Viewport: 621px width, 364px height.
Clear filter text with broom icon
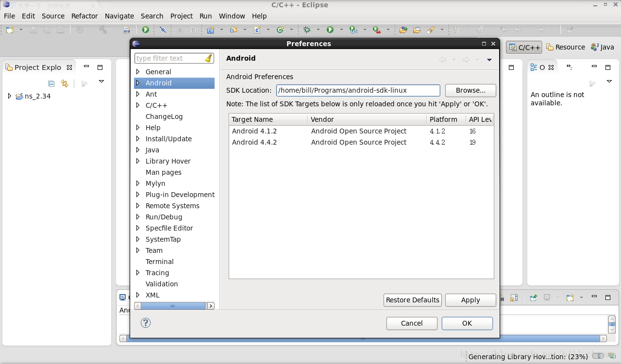[x=208, y=58]
